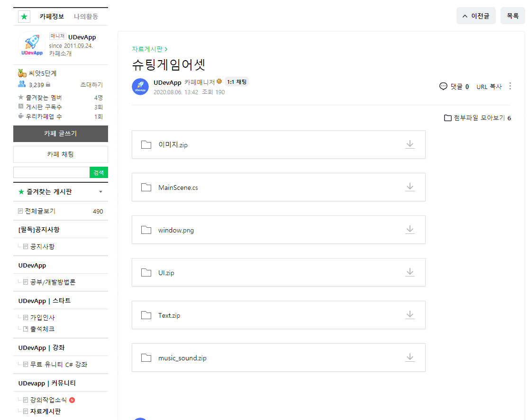The height and width of the screenshot is (420, 528).
Task: Switch to the 카페정보 tab
Action: (x=52, y=17)
